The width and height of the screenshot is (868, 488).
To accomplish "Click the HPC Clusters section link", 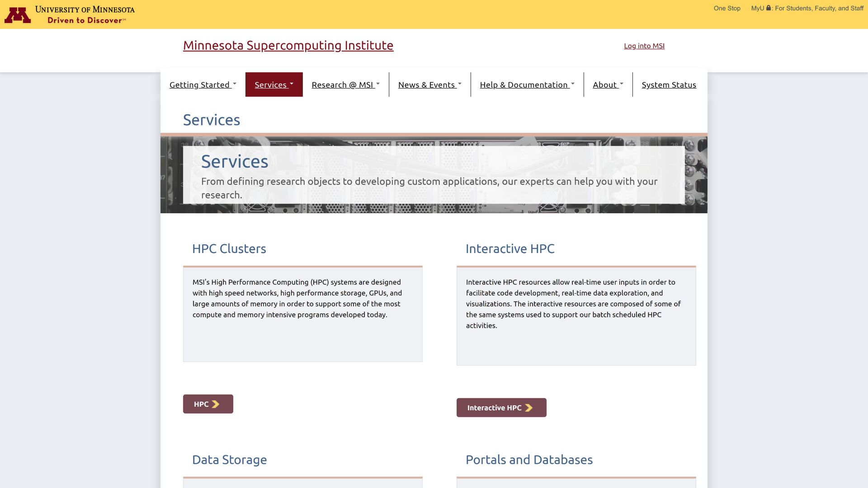I will tap(228, 249).
